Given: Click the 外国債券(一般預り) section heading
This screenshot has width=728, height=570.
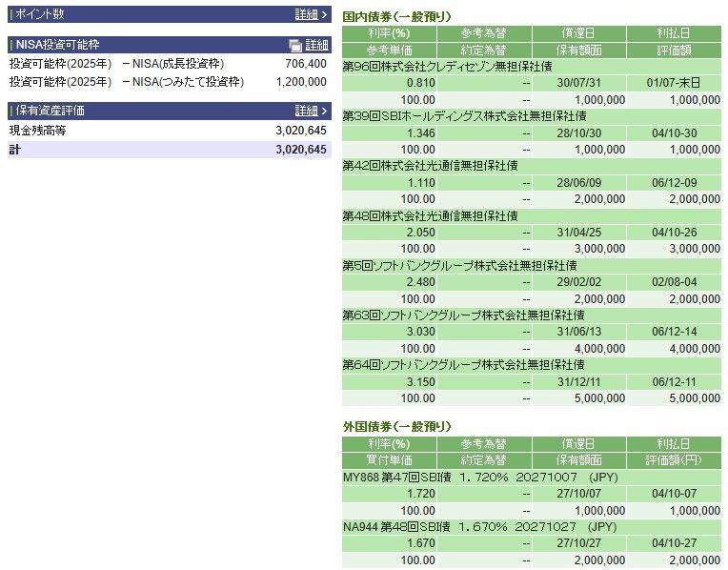Looking at the screenshot, I should 396,426.
